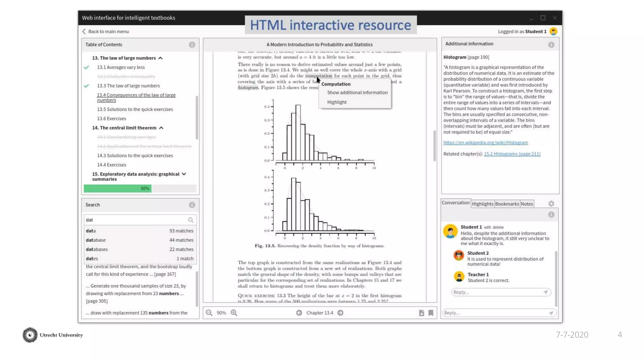Viewport: 644px width, 362px height.
Task: Click the zoom out magnifier icon
Action: pyautogui.click(x=209, y=313)
